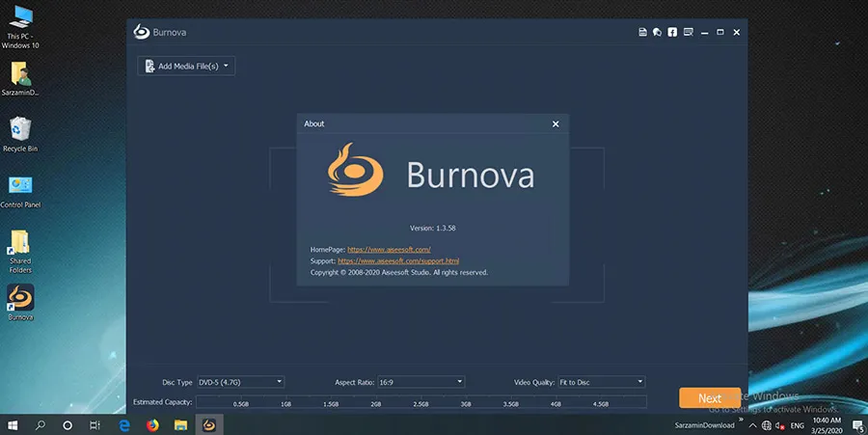The height and width of the screenshot is (435, 868).
Task: Open File Explorer from taskbar
Action: pos(181,425)
